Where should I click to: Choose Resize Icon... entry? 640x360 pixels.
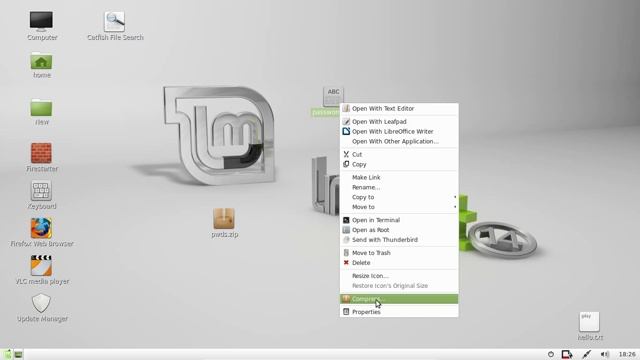point(399,276)
